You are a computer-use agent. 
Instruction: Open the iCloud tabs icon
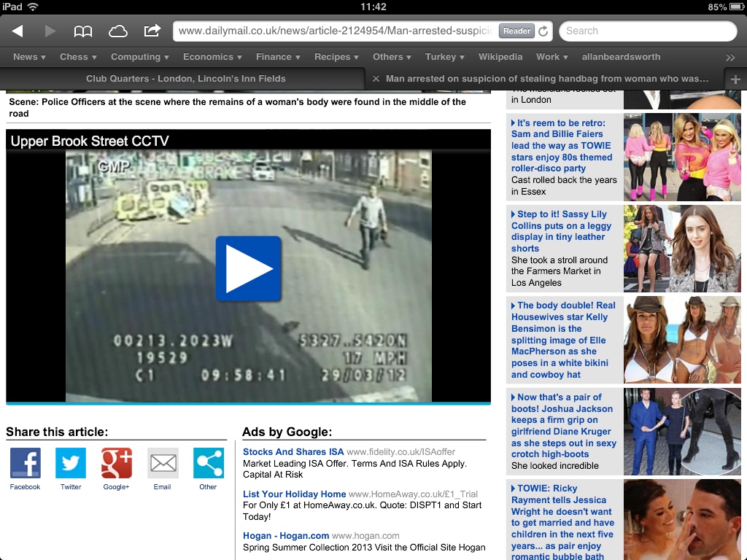117,31
